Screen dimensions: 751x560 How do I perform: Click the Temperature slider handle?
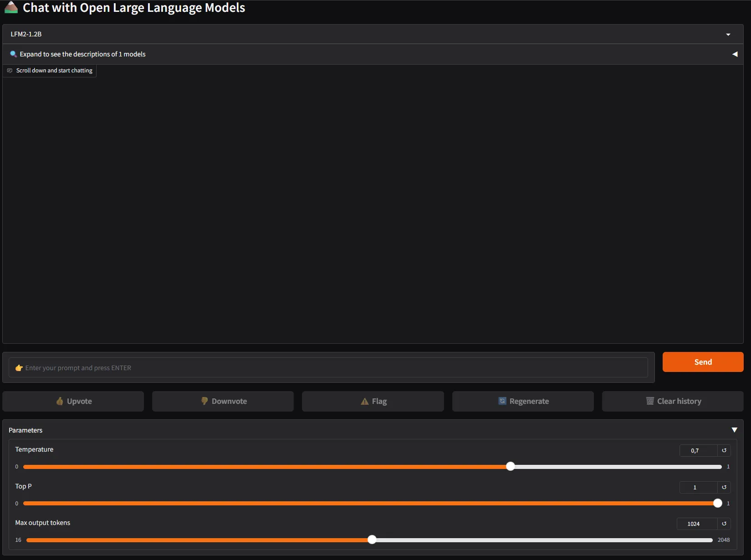pos(510,466)
